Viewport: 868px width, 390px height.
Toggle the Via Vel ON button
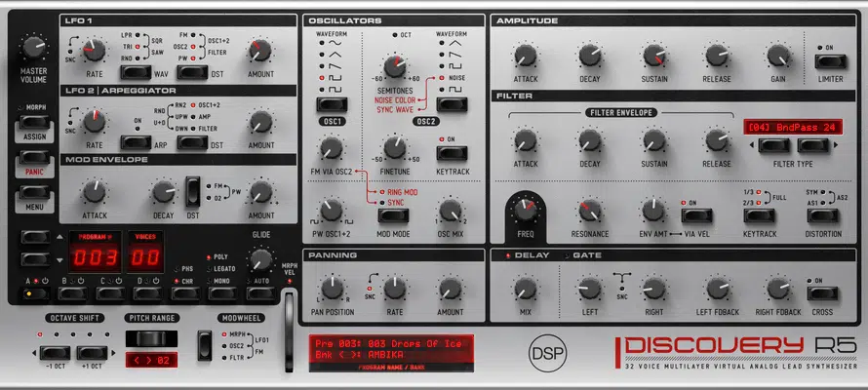click(697, 215)
